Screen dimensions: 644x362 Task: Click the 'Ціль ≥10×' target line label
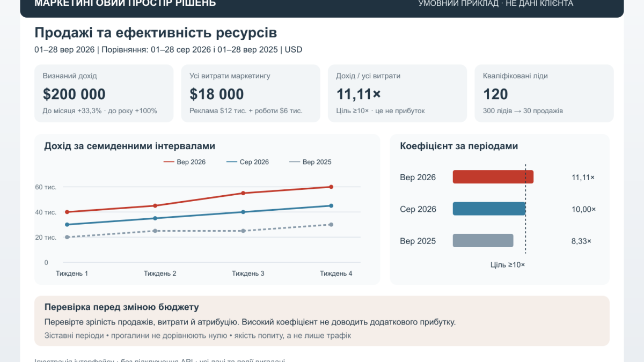tap(508, 265)
